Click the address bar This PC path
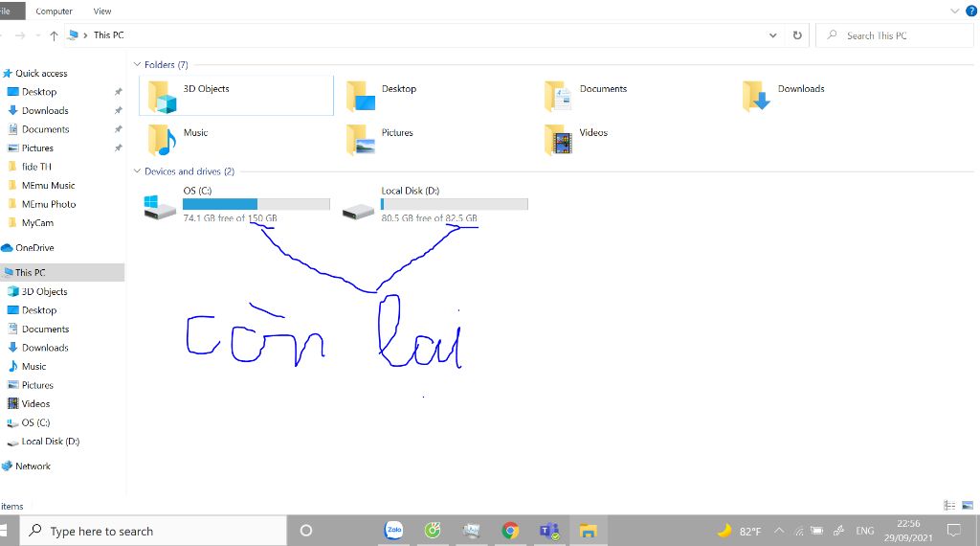The image size is (980, 546). click(109, 35)
